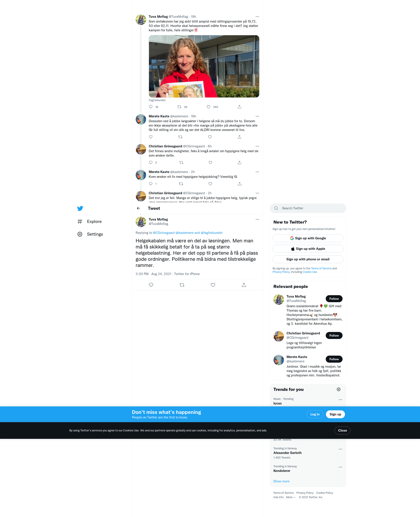Open the Twitter for iPhone source link

pyautogui.click(x=187, y=274)
